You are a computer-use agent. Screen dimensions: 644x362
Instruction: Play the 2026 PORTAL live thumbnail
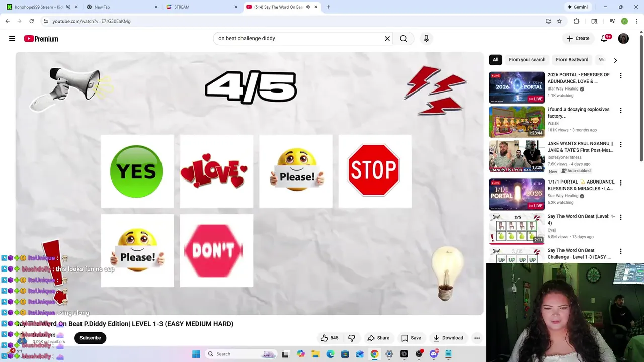[517, 87]
